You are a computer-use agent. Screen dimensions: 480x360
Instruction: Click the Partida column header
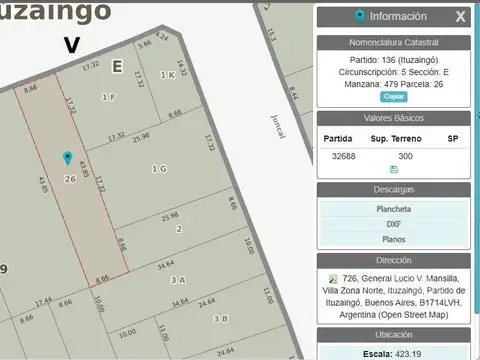[338, 139]
